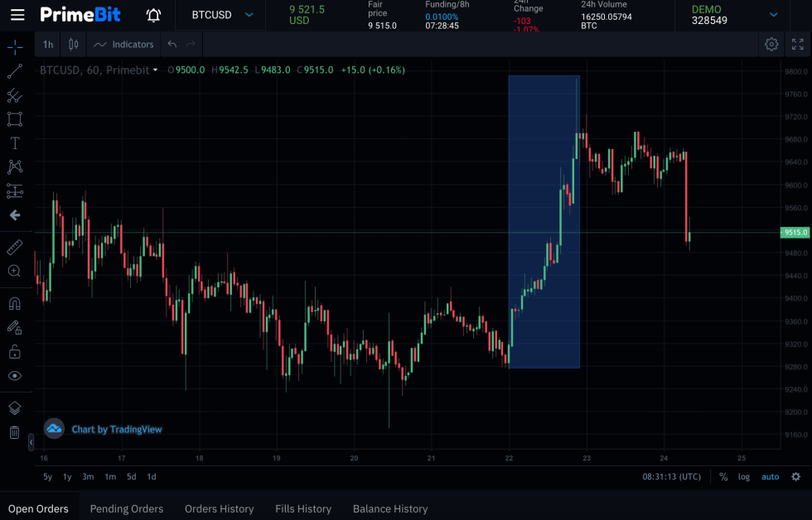812x520 pixels.
Task: Toggle the log scale option
Action: click(744, 477)
